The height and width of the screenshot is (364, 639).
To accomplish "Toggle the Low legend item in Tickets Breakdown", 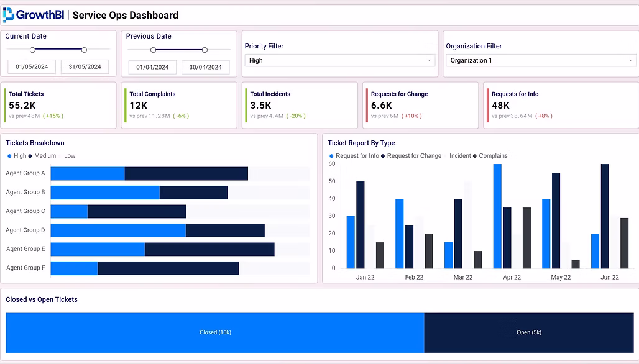I will point(69,156).
